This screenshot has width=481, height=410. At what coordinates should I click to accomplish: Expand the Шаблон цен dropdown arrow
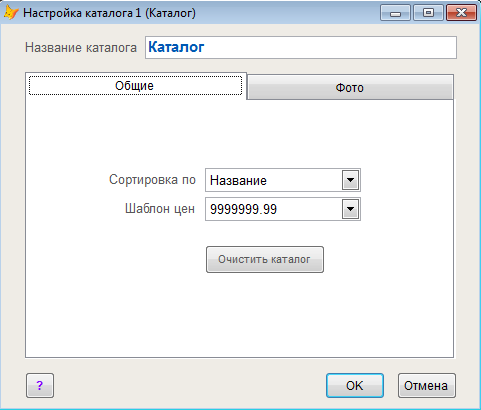pos(350,209)
